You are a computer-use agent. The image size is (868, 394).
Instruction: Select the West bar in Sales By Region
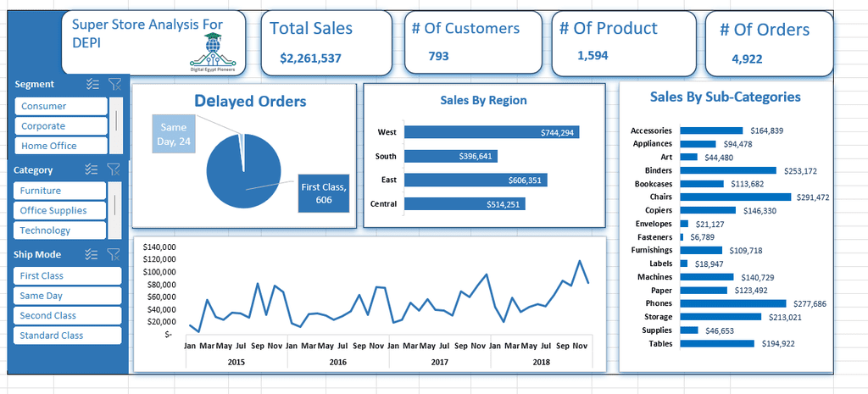tap(492, 132)
